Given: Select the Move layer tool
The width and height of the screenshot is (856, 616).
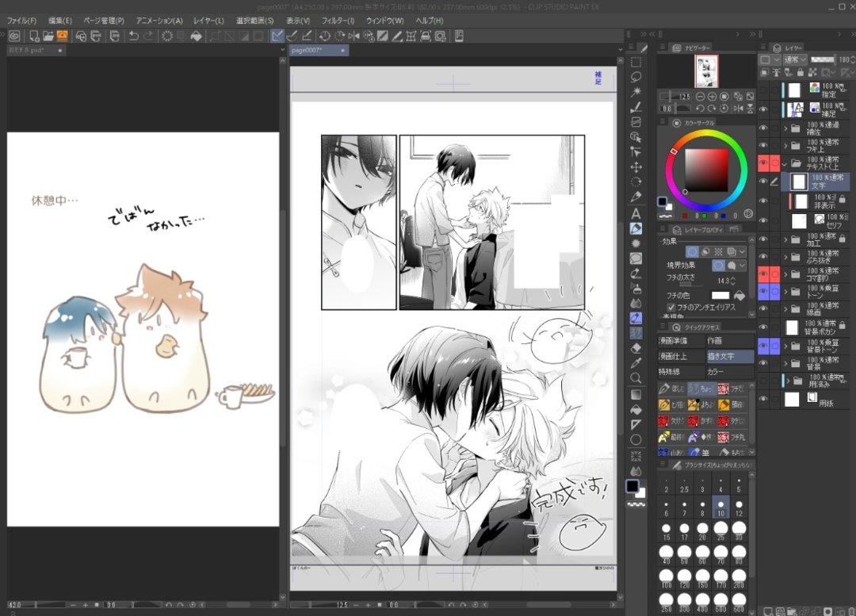Looking at the screenshot, I should click(x=636, y=167).
